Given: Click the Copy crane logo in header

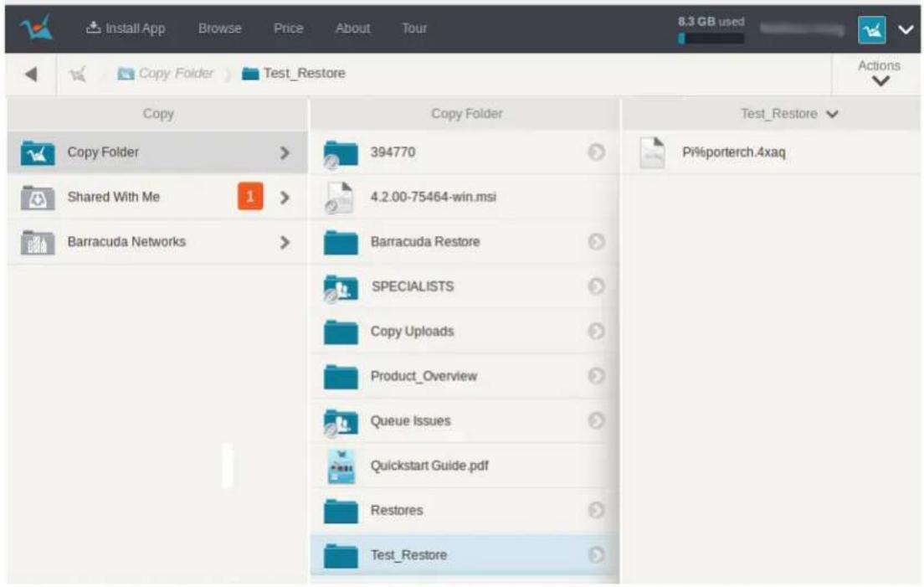Looking at the screenshot, I should pos(36,28).
